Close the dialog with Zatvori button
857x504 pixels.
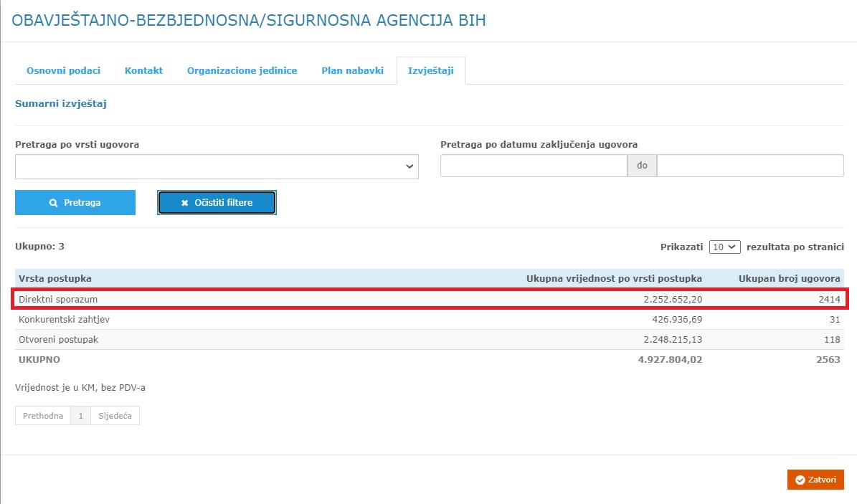pyautogui.click(x=815, y=480)
